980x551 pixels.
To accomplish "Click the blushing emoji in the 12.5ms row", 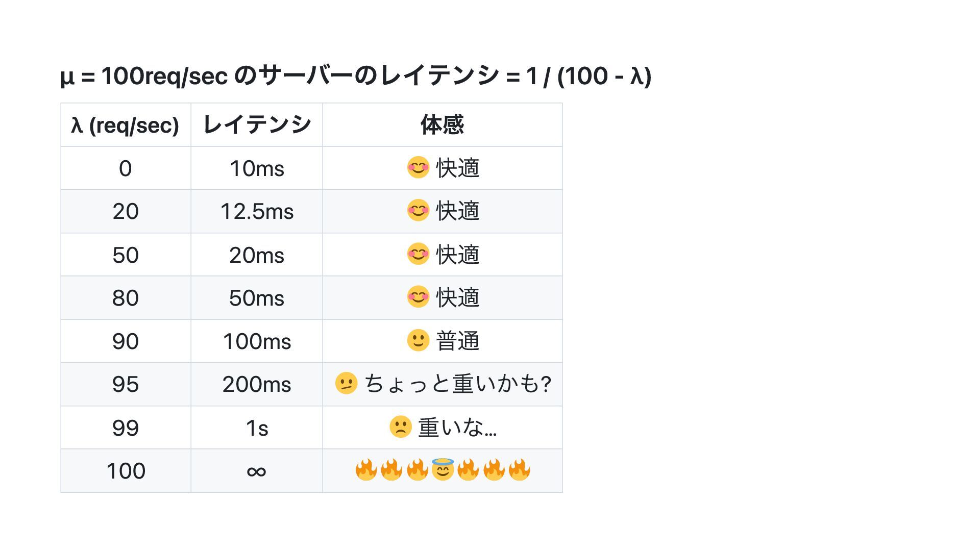I will [418, 210].
